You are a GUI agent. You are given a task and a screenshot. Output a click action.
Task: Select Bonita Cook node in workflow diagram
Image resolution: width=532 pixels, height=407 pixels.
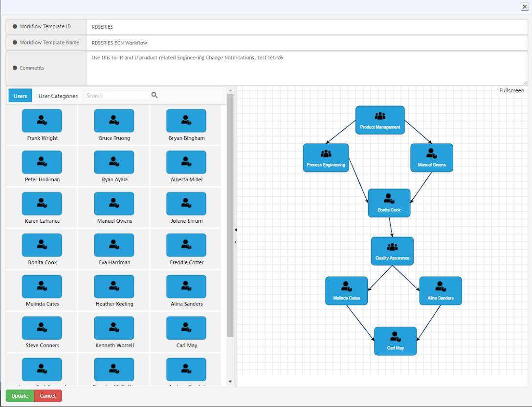click(389, 203)
